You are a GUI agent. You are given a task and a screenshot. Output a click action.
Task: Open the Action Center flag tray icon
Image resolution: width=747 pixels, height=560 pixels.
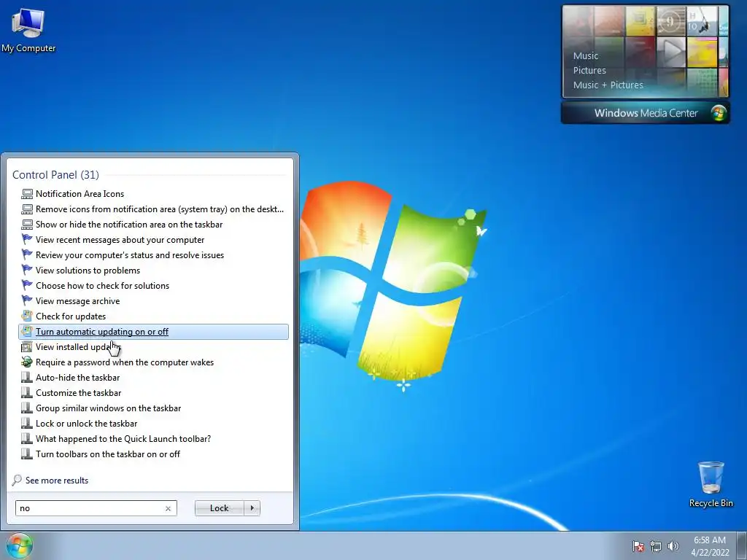(x=638, y=546)
